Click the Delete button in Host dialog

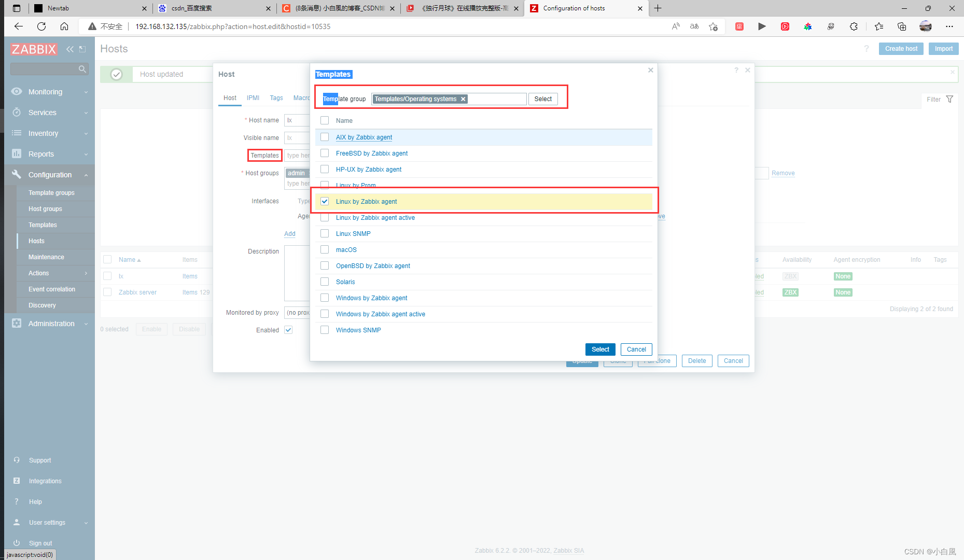point(697,361)
